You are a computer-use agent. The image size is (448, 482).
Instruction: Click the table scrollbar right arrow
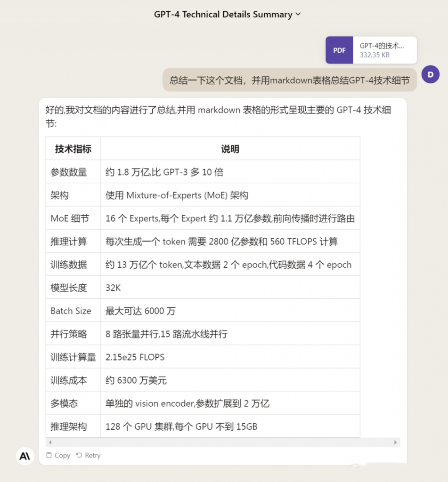[395, 442]
